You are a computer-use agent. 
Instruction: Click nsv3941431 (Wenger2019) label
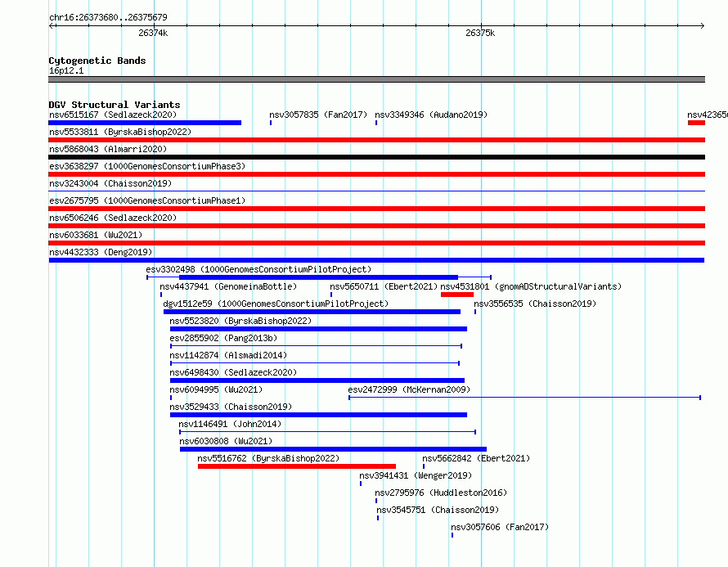[x=416, y=475]
